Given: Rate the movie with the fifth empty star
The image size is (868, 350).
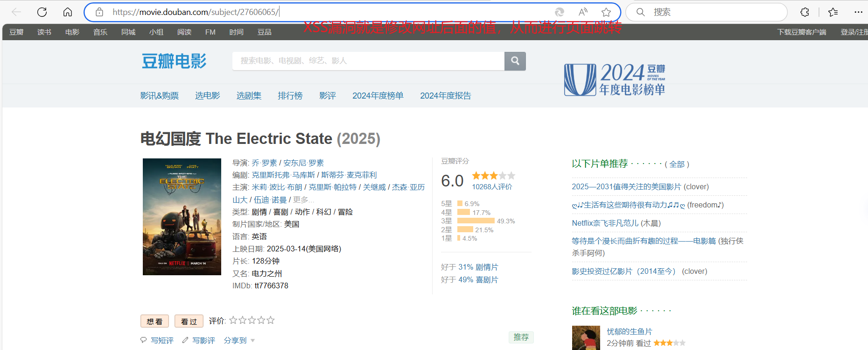Looking at the screenshot, I should (271, 320).
